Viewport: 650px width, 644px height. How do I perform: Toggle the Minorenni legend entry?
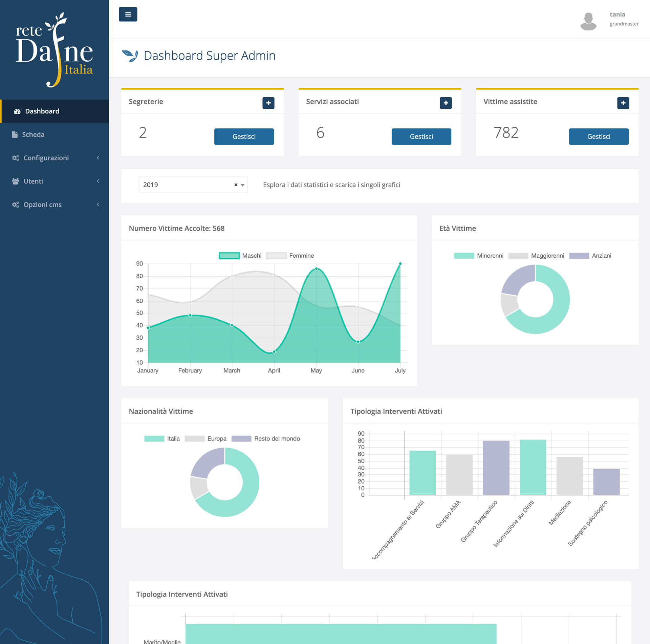coord(479,256)
